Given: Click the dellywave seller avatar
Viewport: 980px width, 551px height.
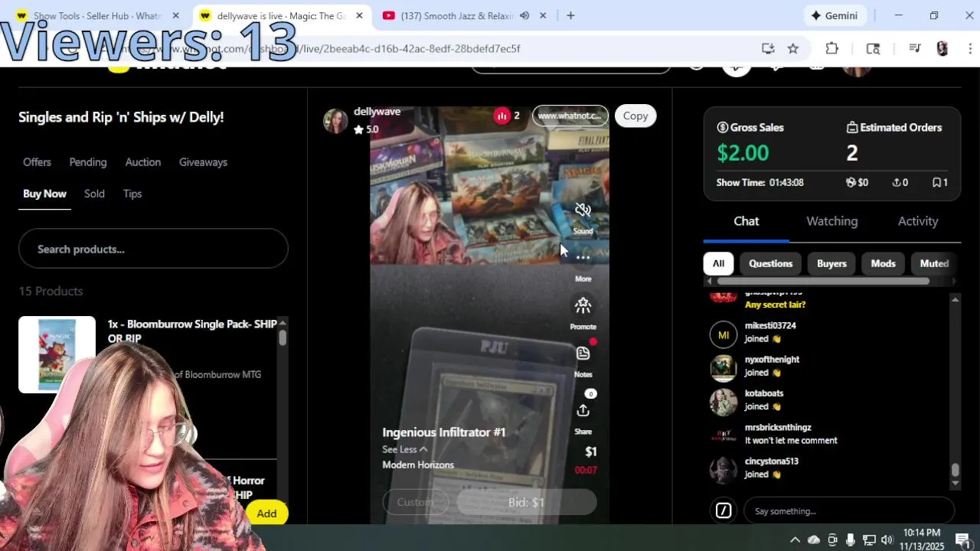Looking at the screenshot, I should point(335,120).
